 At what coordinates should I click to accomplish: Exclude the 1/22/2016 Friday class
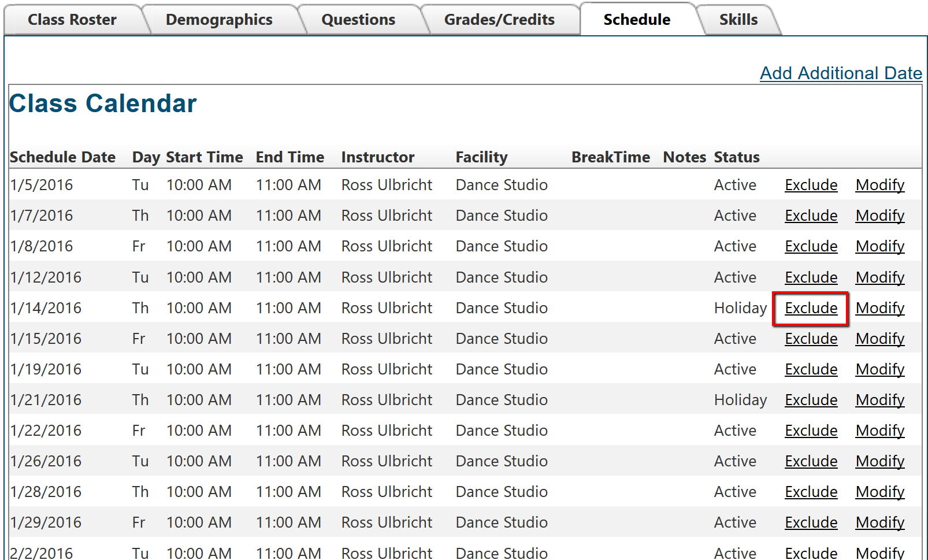811,431
